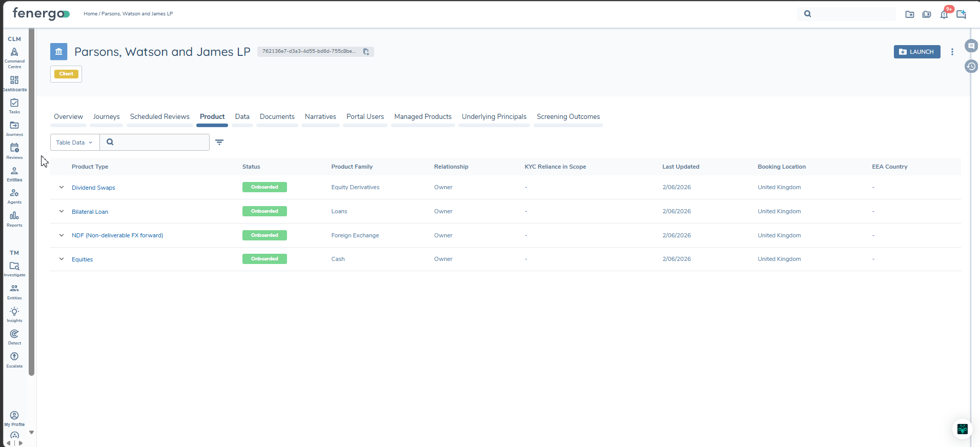The width and height of the screenshot is (980, 447).
Task: Copy the entity ID to clipboard
Action: click(x=366, y=52)
